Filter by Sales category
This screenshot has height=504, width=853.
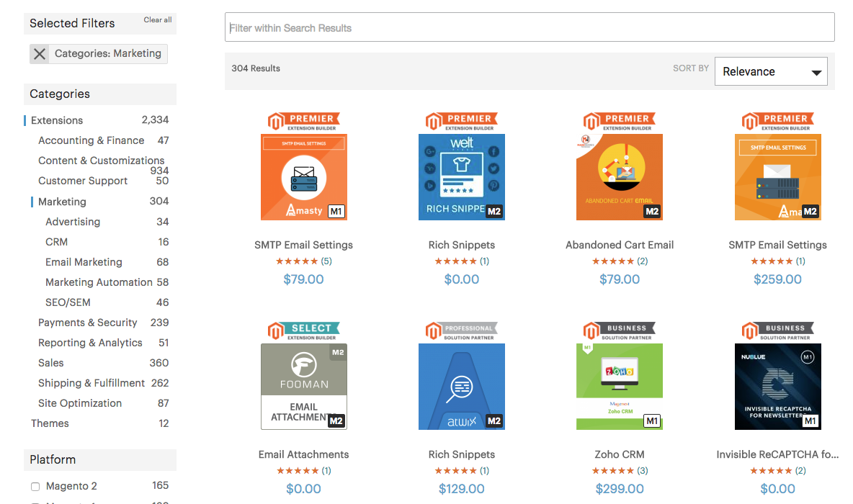point(50,363)
